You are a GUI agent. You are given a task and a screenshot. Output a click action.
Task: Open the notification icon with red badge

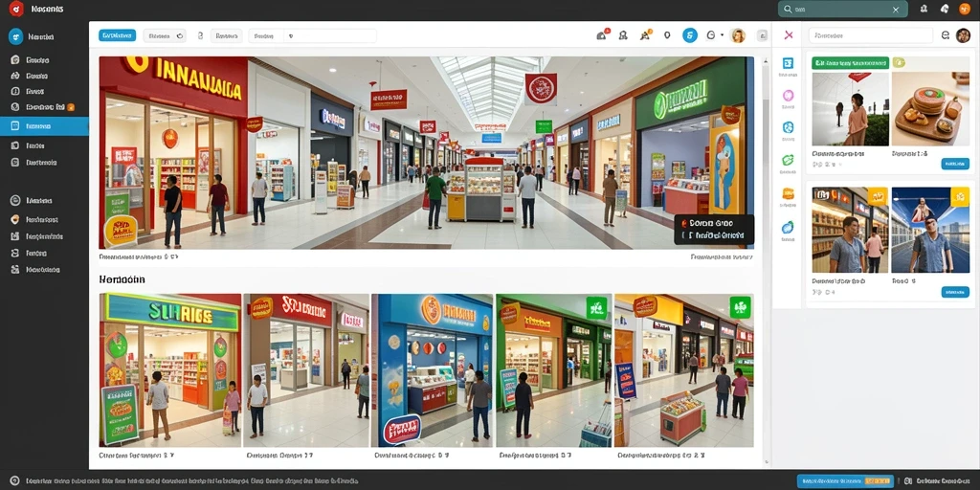(x=603, y=35)
